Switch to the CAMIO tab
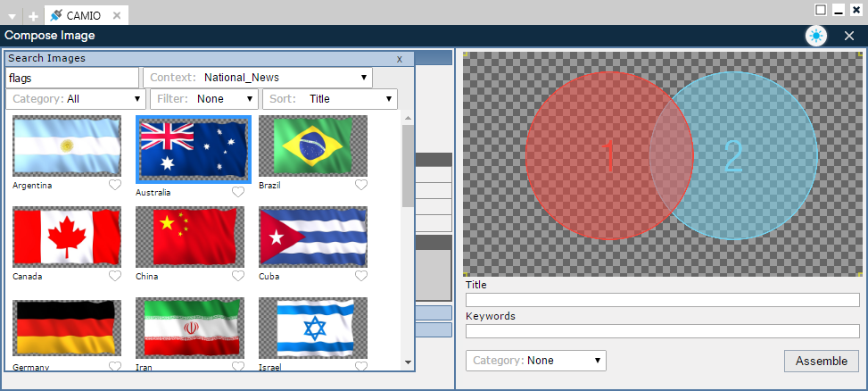 (83, 15)
